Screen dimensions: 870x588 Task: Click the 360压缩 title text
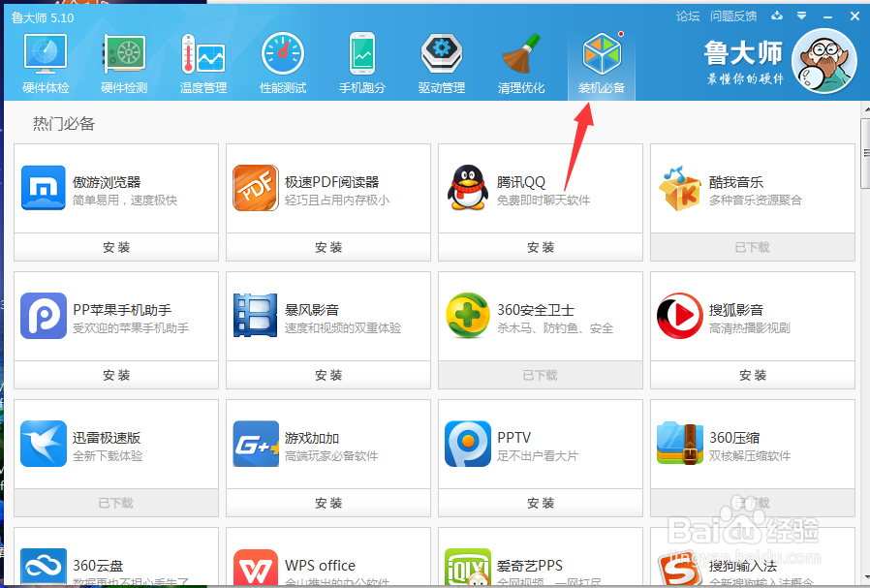(x=734, y=438)
